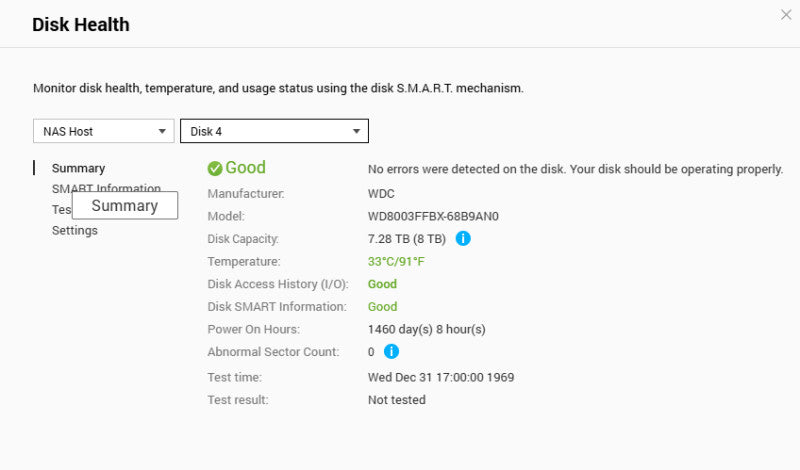The image size is (800, 470).
Task: Close the Disk Health dialog
Action: coord(786,15)
